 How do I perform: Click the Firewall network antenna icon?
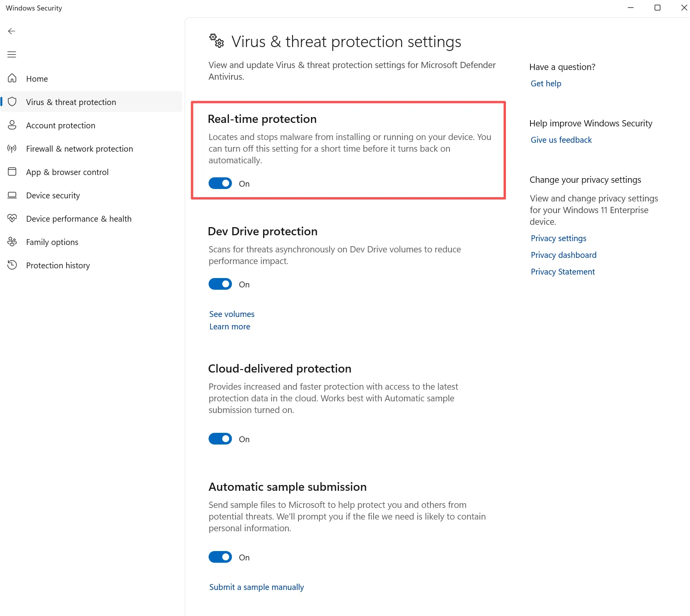(12, 148)
